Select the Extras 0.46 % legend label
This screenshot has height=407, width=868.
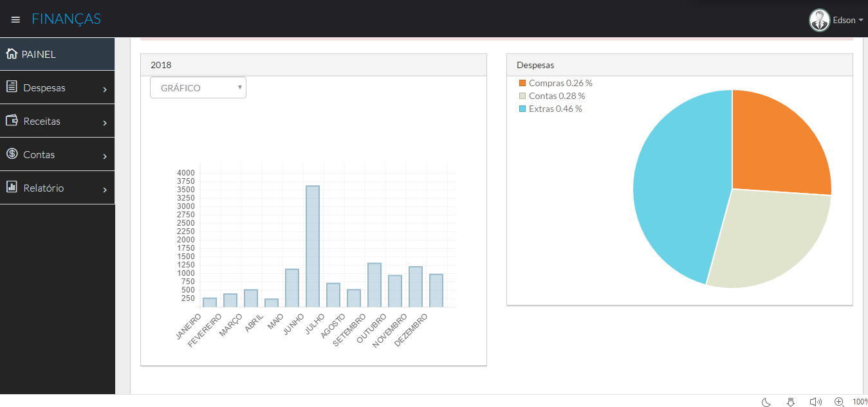[555, 109]
